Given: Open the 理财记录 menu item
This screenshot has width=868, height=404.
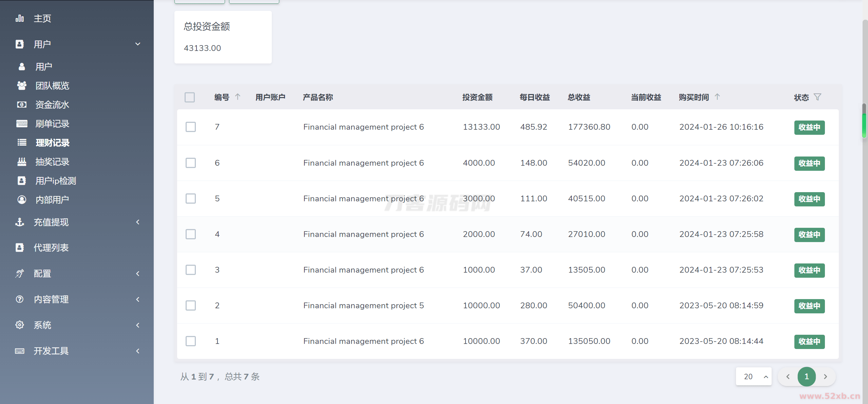Looking at the screenshot, I should coord(53,143).
